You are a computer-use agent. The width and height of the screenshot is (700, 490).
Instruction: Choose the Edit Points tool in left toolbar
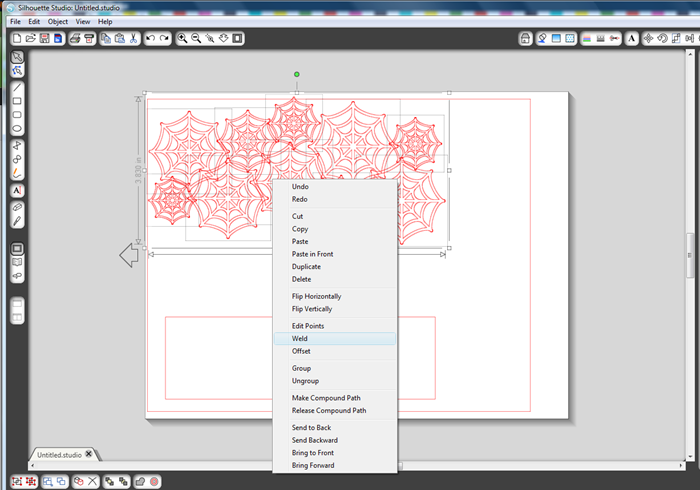(17, 71)
